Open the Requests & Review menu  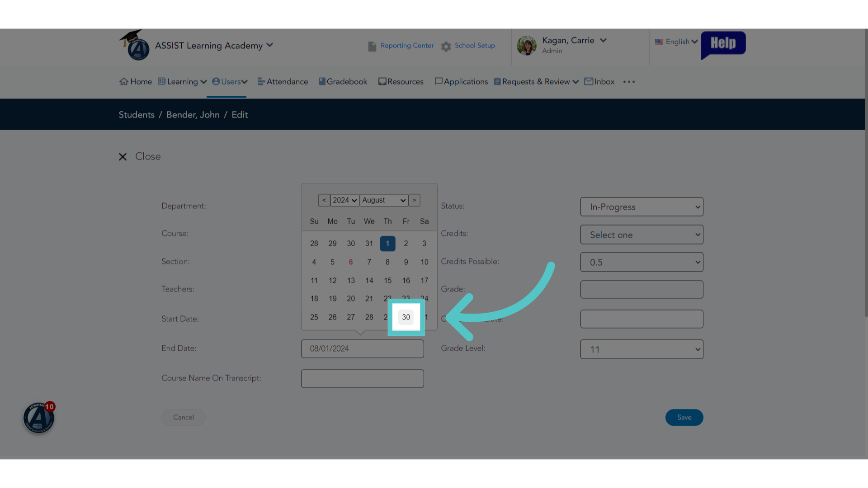[x=536, y=82]
